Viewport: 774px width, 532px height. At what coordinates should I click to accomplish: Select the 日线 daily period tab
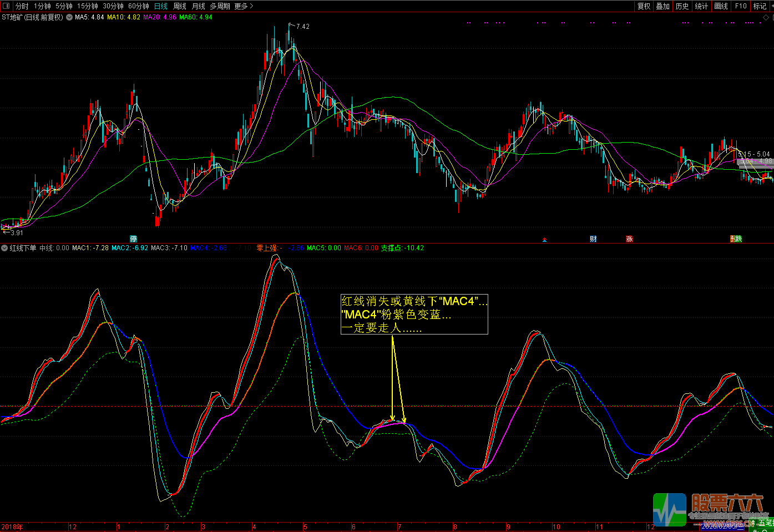coord(161,6)
